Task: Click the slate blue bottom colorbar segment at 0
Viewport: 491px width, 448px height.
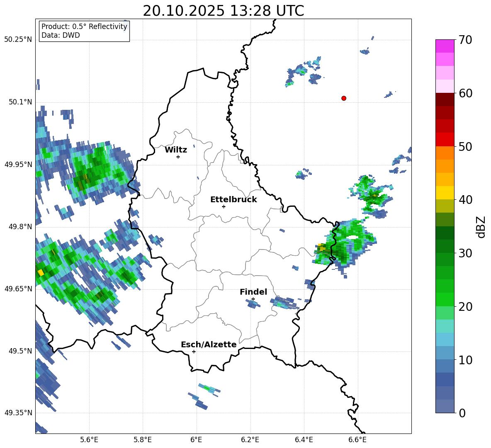Action: tap(445, 406)
